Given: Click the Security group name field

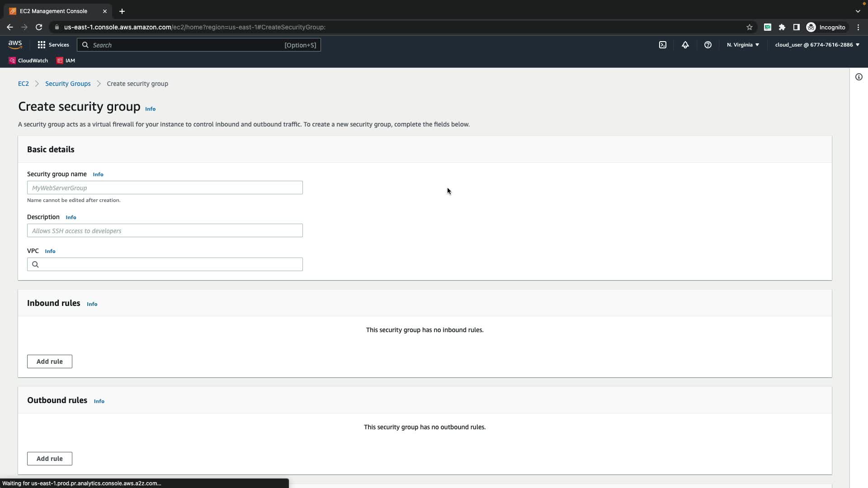Looking at the screenshot, I should (165, 188).
